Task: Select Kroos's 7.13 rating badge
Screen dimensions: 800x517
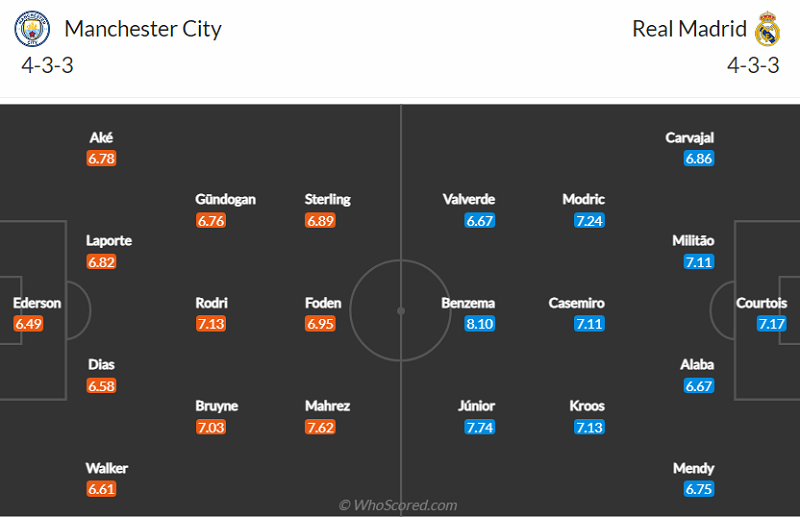Action: point(589,427)
